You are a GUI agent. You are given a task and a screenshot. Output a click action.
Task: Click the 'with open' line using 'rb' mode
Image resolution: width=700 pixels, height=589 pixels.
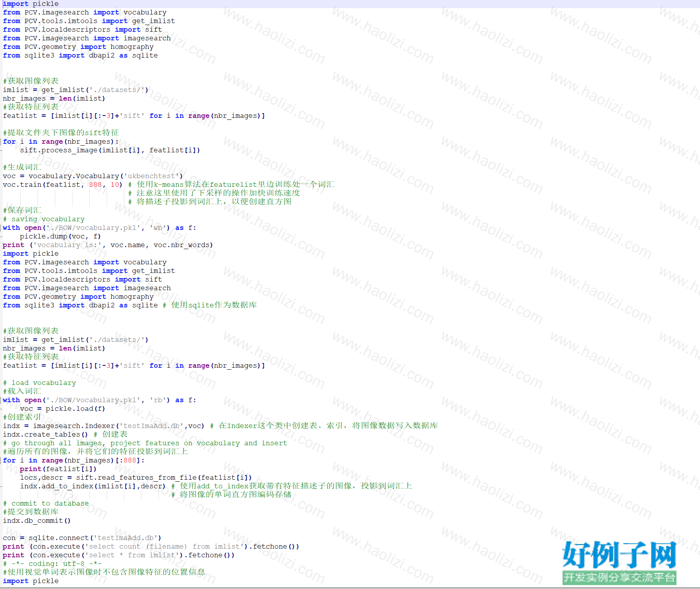tap(100, 400)
